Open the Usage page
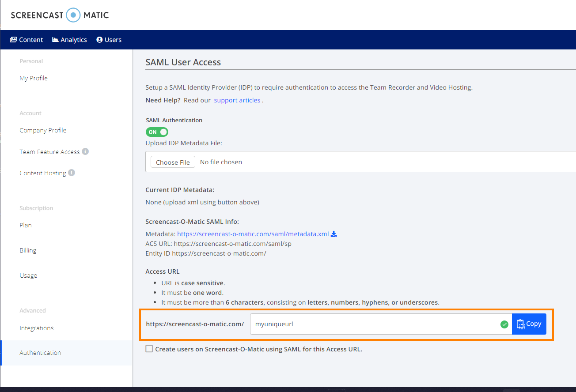This screenshot has height=392, width=576. 28,275
